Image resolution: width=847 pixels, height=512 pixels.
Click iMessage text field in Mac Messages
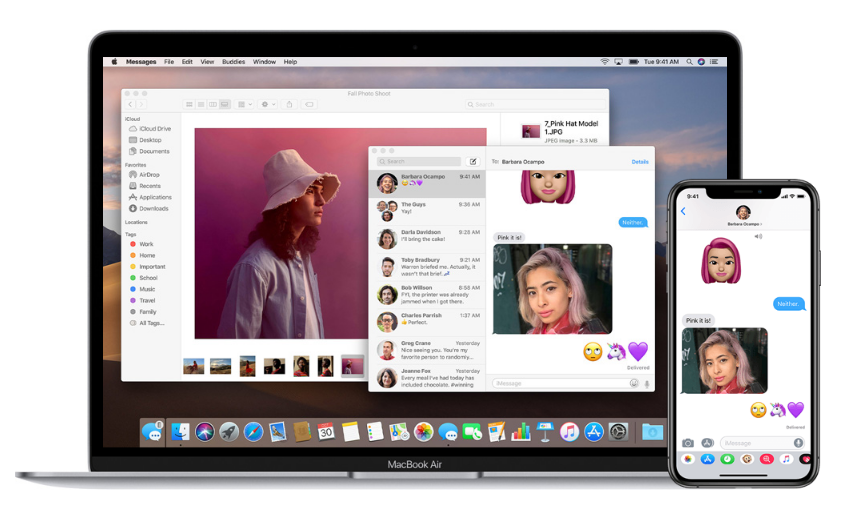click(566, 383)
